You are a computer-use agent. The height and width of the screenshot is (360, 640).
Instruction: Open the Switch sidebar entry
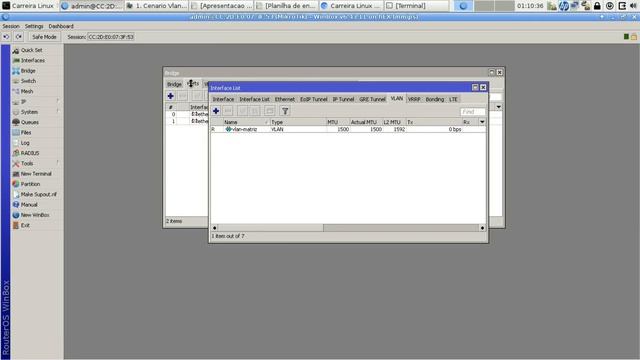28,81
